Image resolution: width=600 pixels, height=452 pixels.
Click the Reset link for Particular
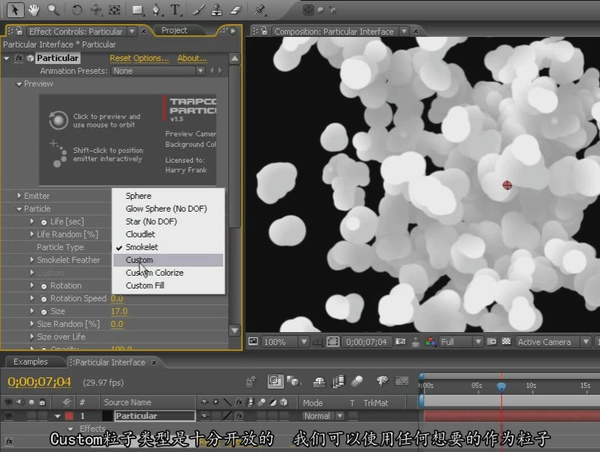pyautogui.click(x=120, y=58)
